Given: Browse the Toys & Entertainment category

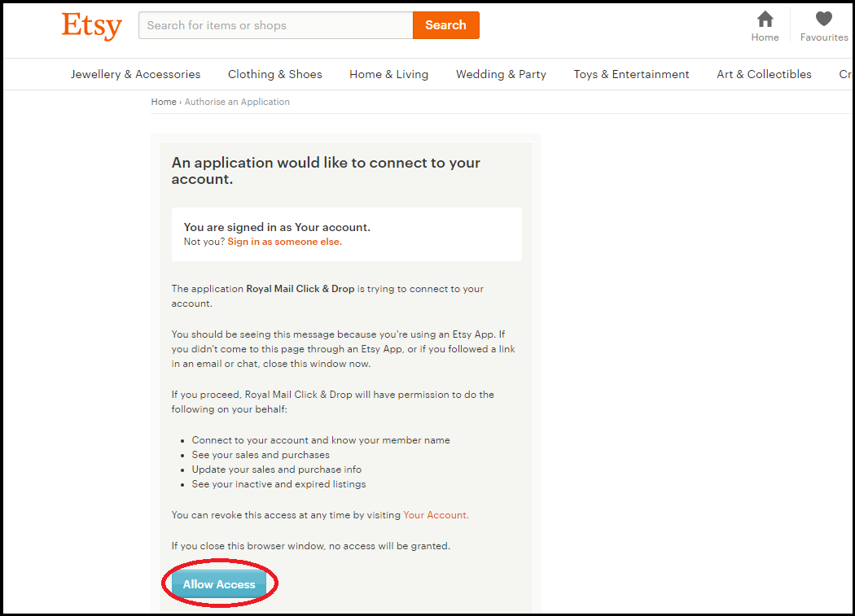Looking at the screenshot, I should coord(631,74).
